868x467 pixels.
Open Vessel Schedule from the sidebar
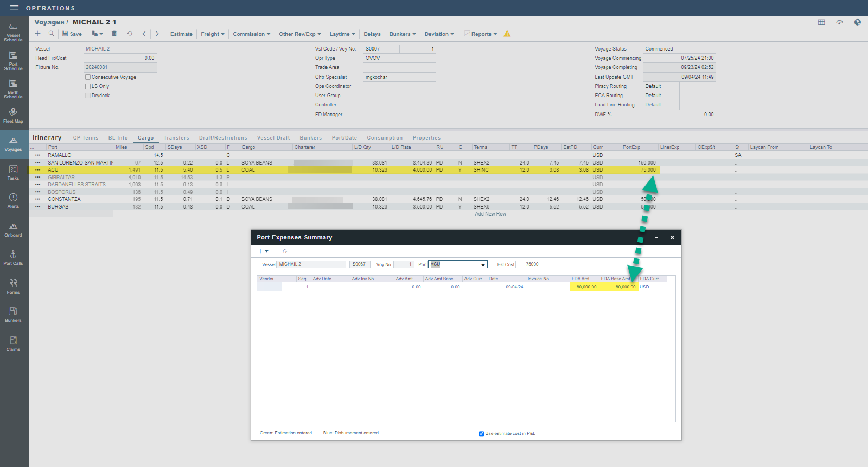[13, 32]
